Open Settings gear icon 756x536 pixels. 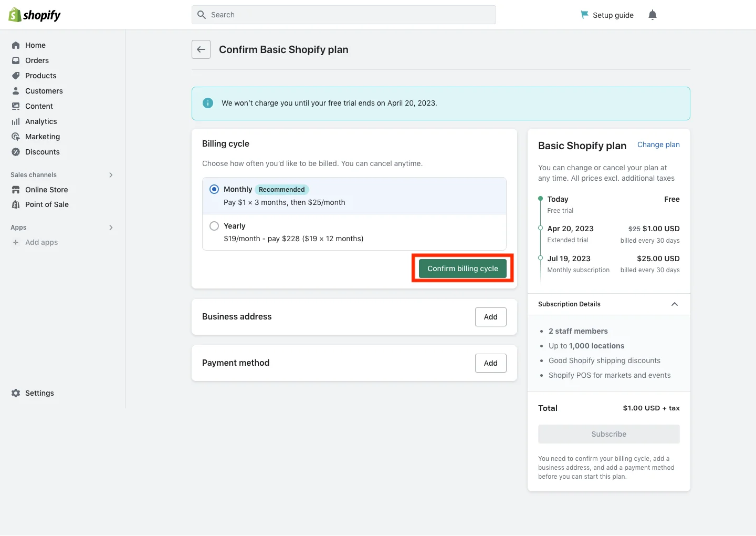[x=16, y=393]
